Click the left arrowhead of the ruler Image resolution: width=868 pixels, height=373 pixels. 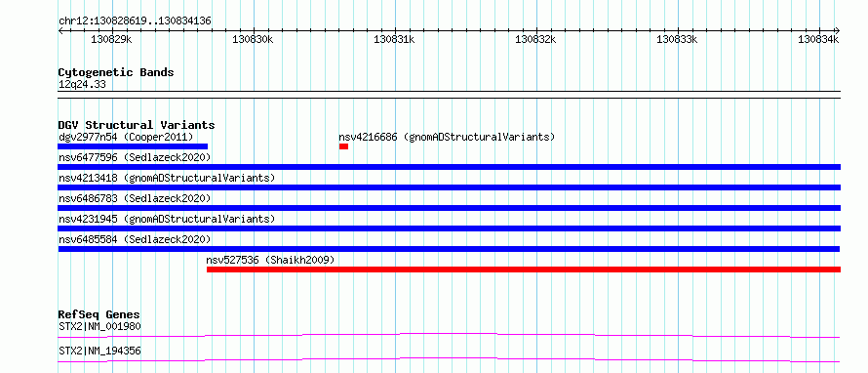coord(60,30)
